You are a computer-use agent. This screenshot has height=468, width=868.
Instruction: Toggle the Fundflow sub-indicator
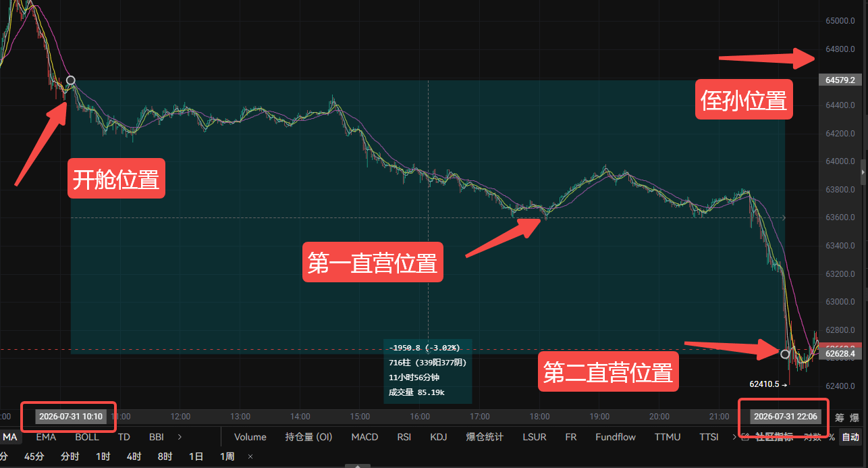(x=616, y=437)
